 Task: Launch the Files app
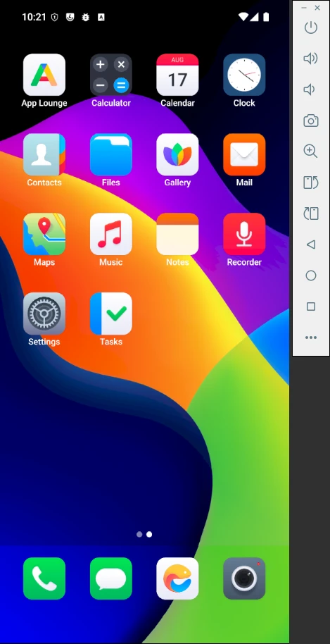110,154
